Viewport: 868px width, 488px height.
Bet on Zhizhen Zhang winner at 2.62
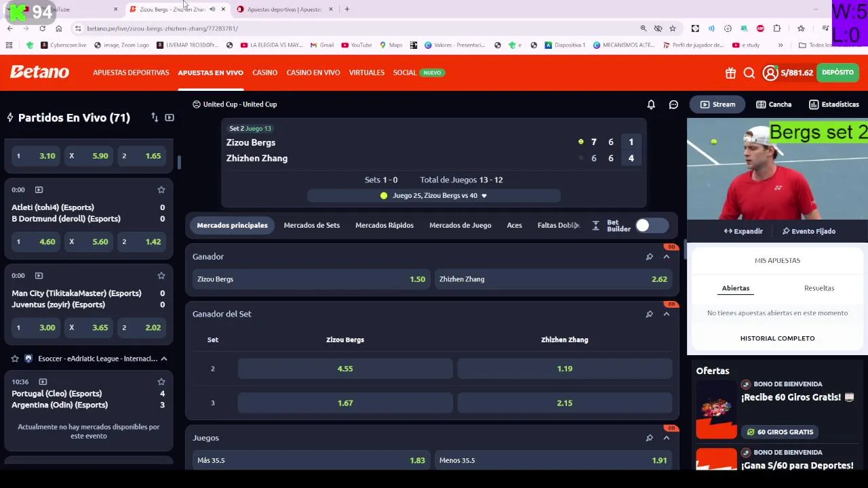tap(553, 279)
